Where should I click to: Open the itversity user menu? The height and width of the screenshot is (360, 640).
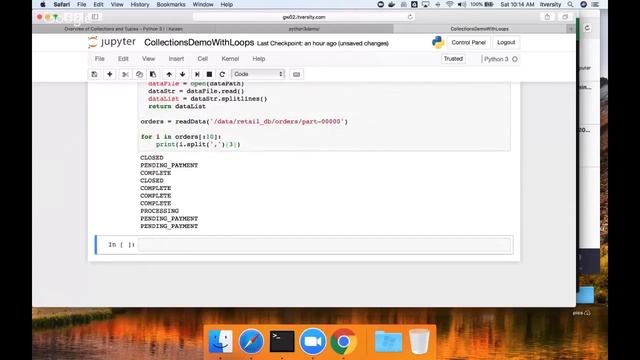pos(550,4)
